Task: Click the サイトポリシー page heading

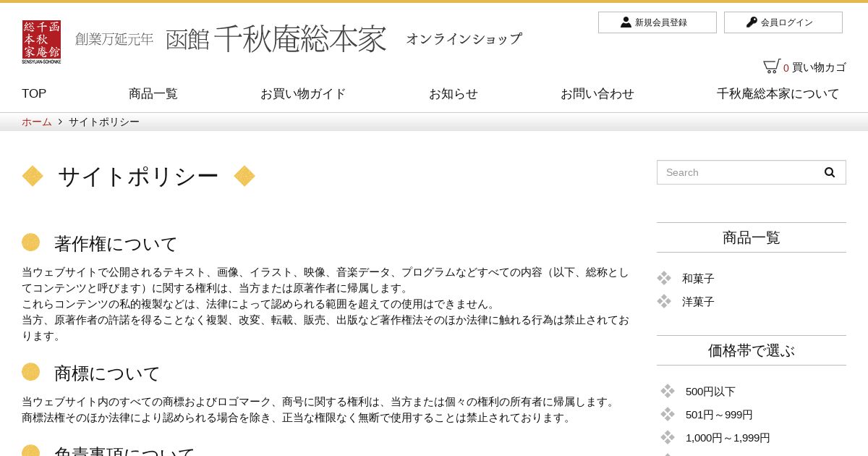Action: [138, 177]
